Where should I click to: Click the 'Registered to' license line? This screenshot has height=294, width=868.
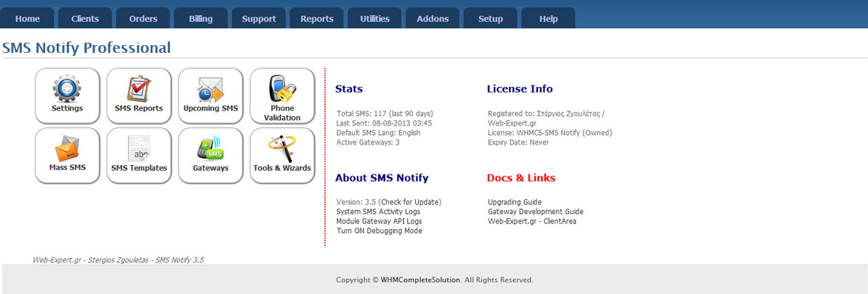(546, 119)
